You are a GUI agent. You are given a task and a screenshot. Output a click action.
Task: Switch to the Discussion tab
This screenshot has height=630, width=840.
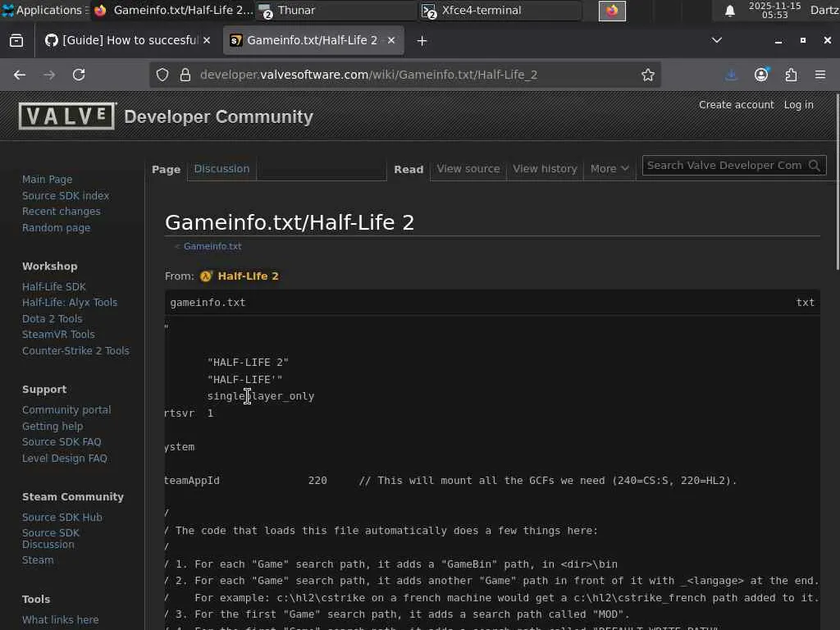[221, 169]
